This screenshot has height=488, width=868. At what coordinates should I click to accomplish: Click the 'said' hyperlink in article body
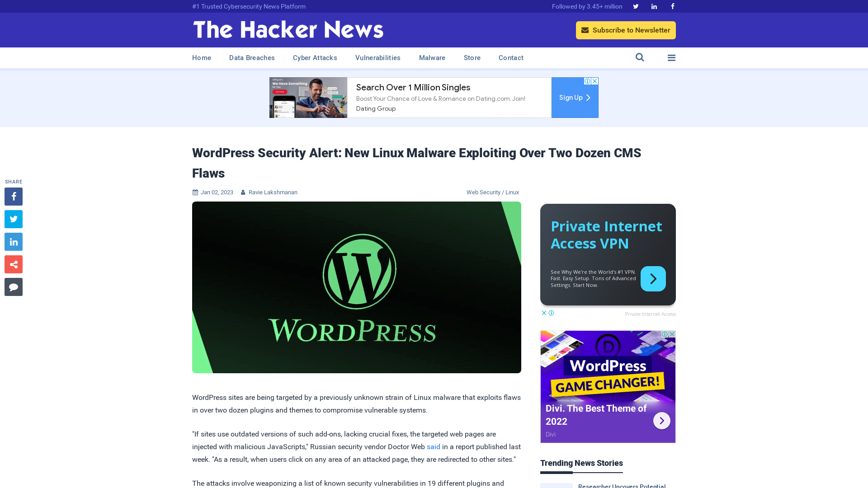[434, 446]
